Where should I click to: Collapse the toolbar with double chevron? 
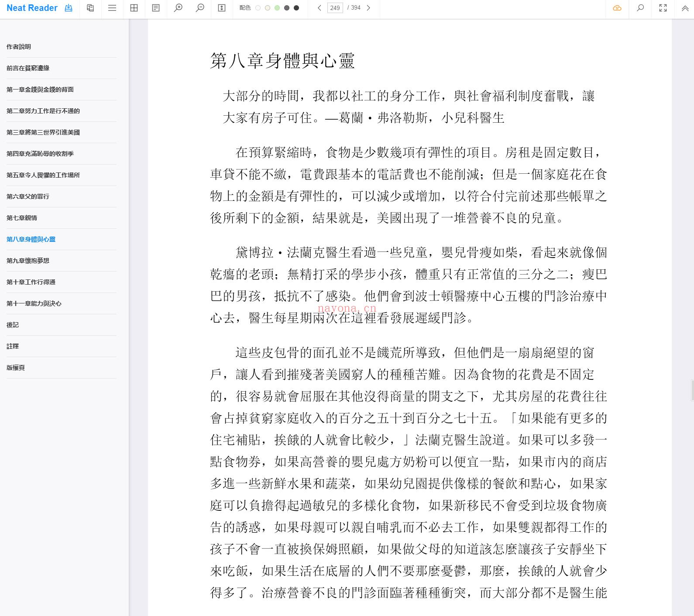(x=685, y=8)
